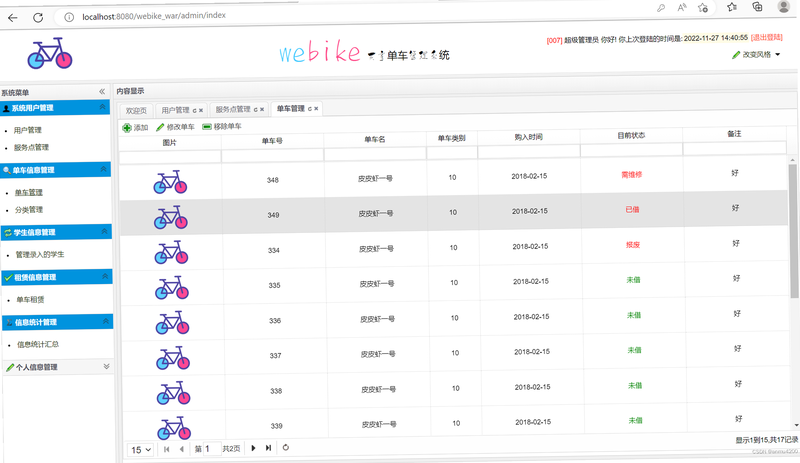Image resolution: width=800 pixels, height=463 pixels.
Task: Click the 报废 status in row 334
Action: 633,245
